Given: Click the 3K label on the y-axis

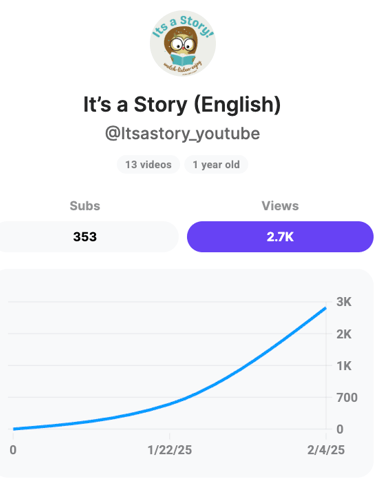Looking at the screenshot, I should tap(344, 302).
